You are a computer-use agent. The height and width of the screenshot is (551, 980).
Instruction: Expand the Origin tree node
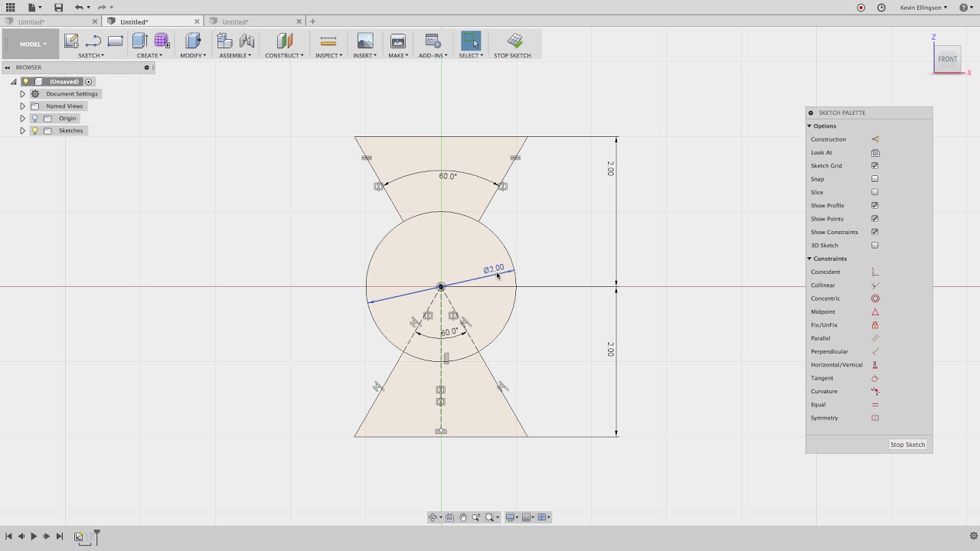23,119
